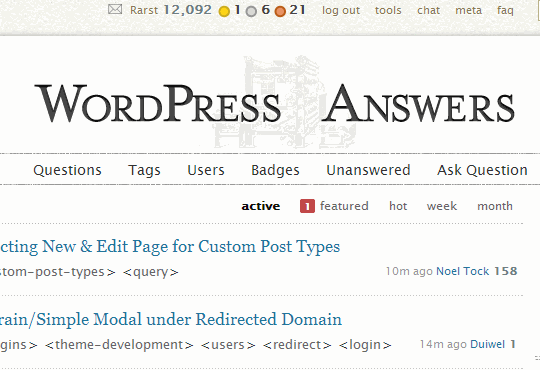Click the WordPress Answers logo

(x=274, y=103)
